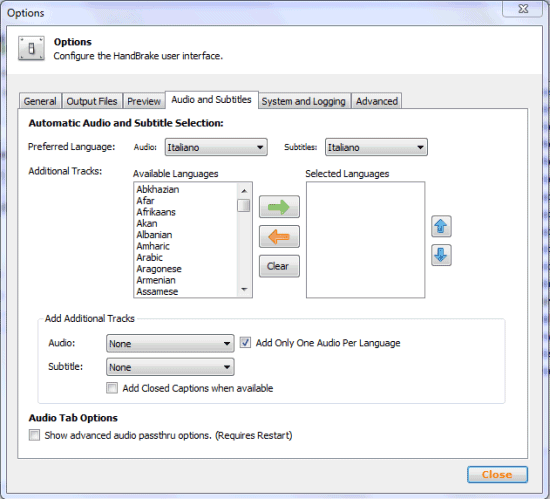
Task: Enable Show advanced audio passthru options
Action: 34,435
